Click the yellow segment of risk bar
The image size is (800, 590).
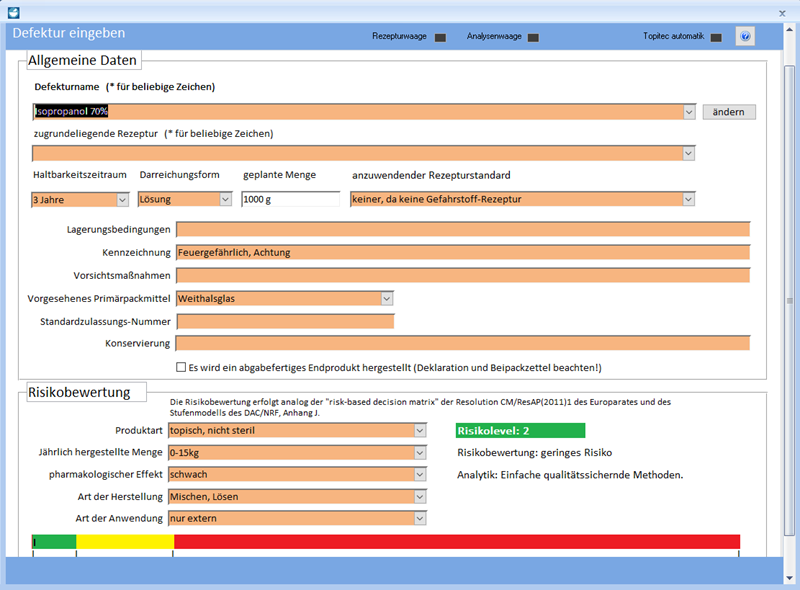[x=125, y=541]
